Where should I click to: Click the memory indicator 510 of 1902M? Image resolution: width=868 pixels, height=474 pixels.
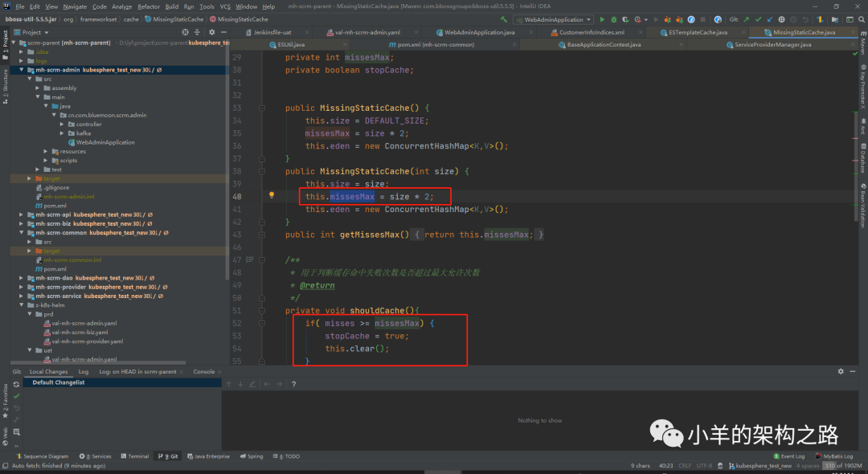pyautogui.click(x=844, y=466)
